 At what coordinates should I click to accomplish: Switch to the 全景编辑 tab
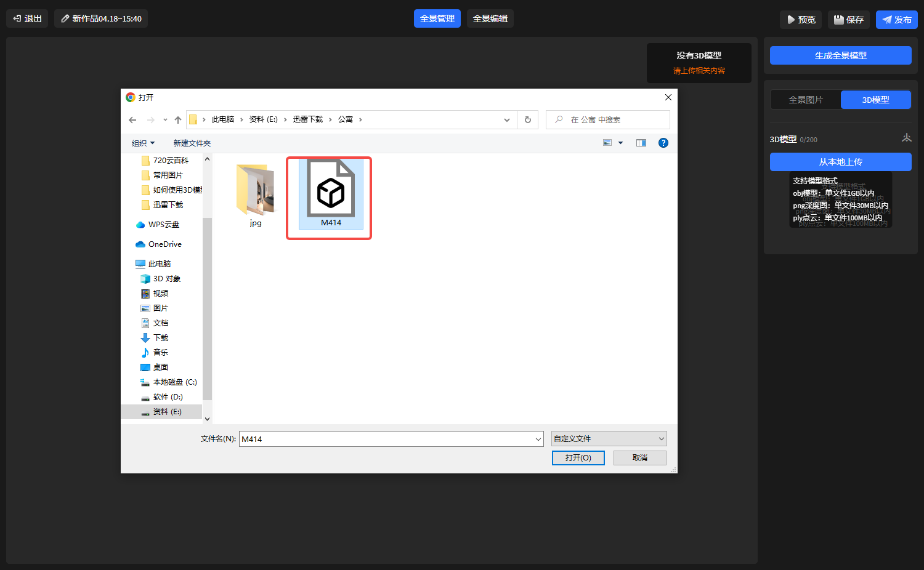tap(490, 18)
